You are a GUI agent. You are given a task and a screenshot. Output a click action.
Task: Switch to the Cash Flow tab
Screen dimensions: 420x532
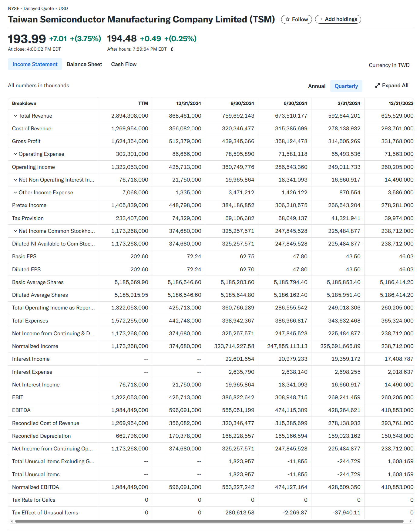pyautogui.click(x=124, y=64)
